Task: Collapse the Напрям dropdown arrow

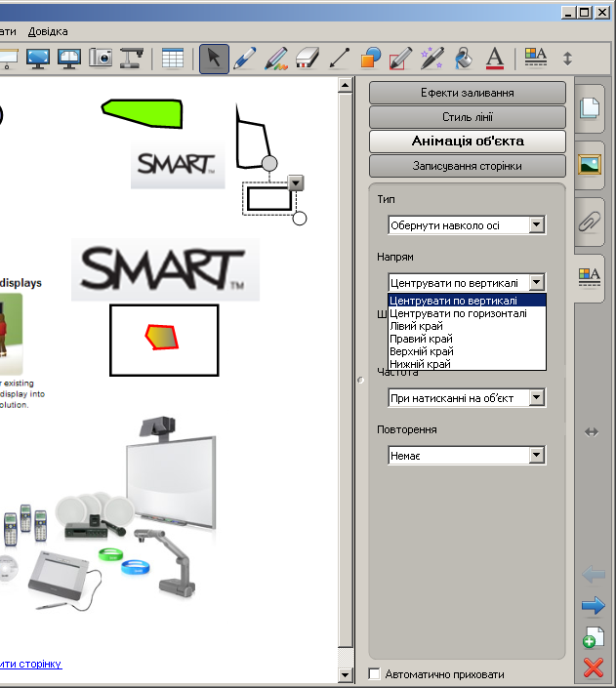Action: coord(537,282)
